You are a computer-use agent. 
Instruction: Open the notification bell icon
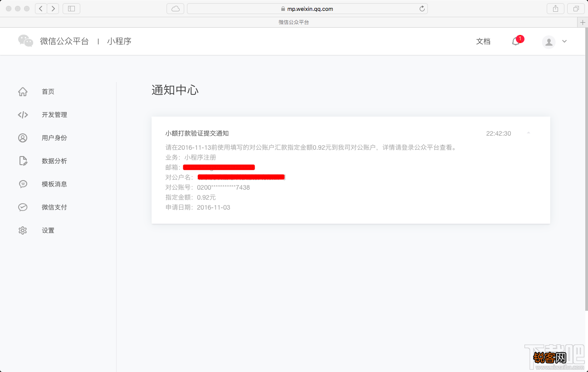515,42
